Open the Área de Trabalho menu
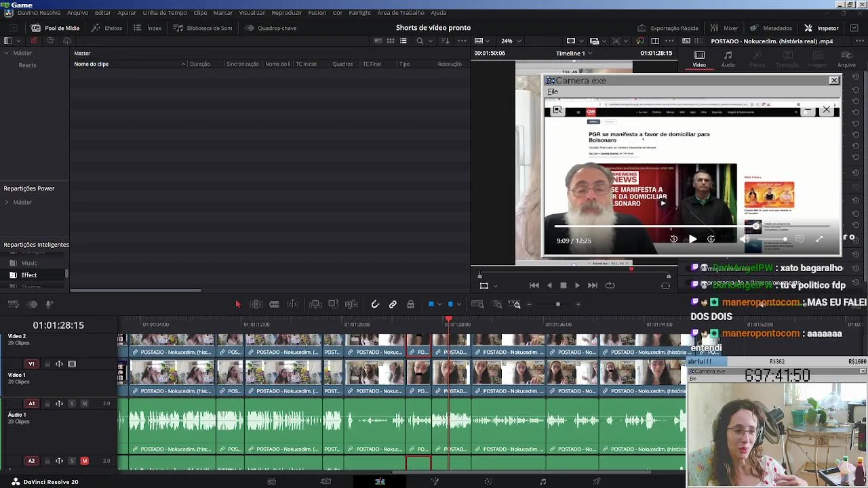868x488 pixels. tap(401, 13)
